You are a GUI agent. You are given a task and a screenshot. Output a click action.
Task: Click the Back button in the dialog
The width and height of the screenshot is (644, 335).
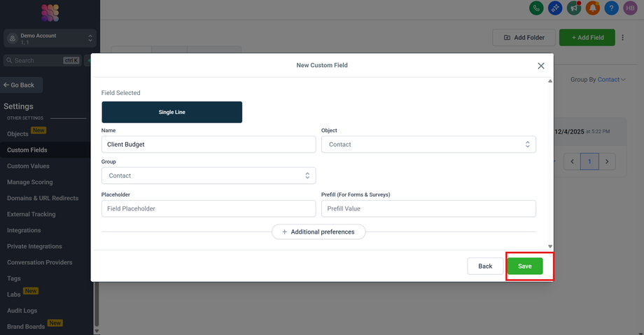485,266
